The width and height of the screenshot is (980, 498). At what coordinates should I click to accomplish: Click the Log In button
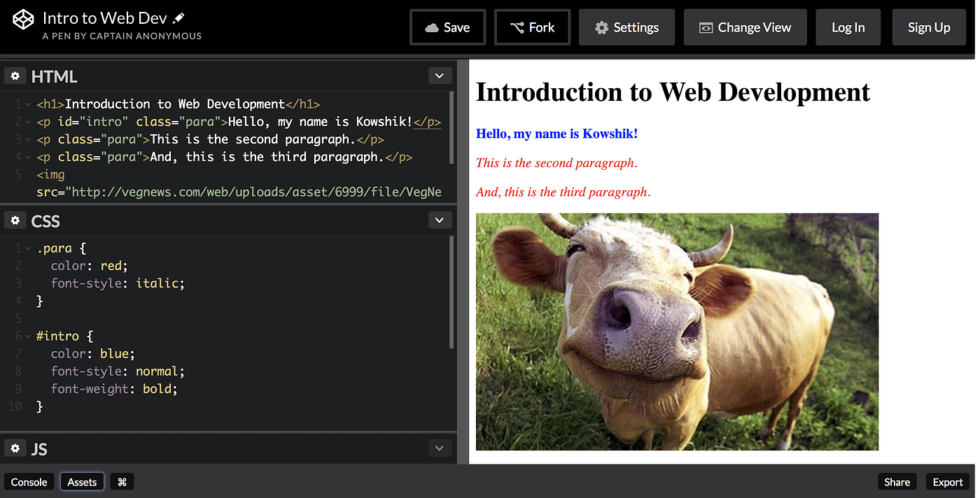click(848, 27)
